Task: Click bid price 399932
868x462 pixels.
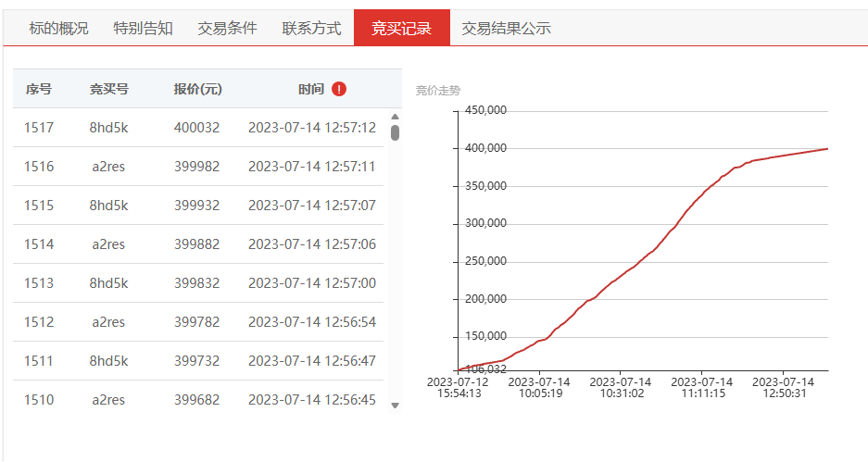Action: point(196,206)
